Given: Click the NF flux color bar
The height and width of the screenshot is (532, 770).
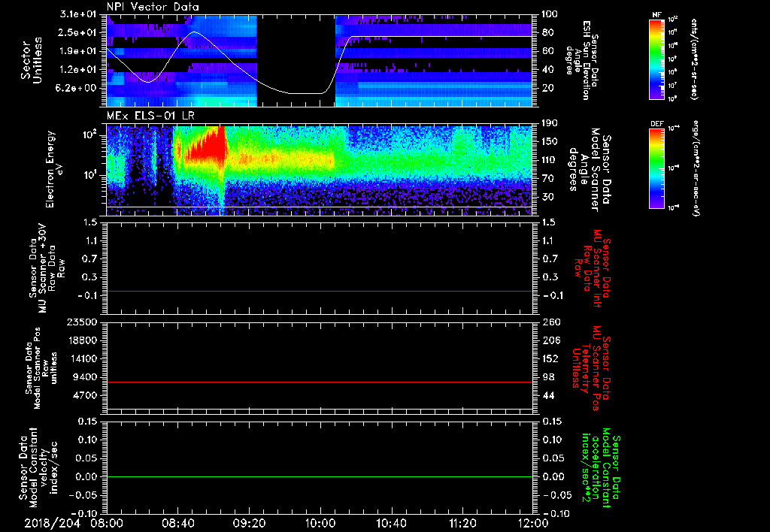Looking at the screenshot, I should pyautogui.click(x=656, y=59).
